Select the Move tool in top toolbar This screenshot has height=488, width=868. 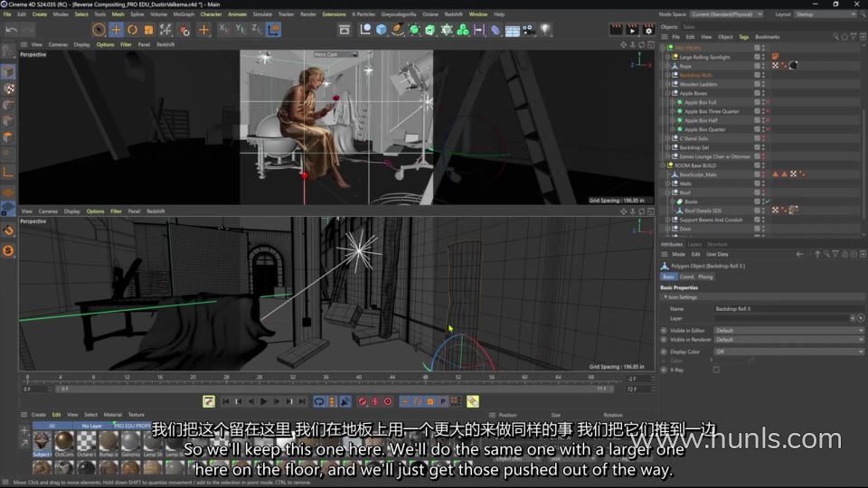coord(115,30)
